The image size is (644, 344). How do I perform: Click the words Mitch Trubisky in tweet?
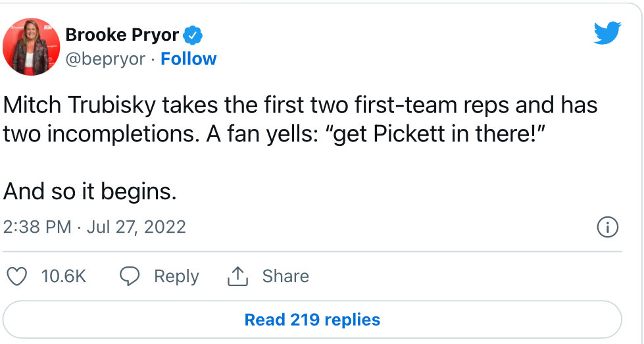pos(80,105)
